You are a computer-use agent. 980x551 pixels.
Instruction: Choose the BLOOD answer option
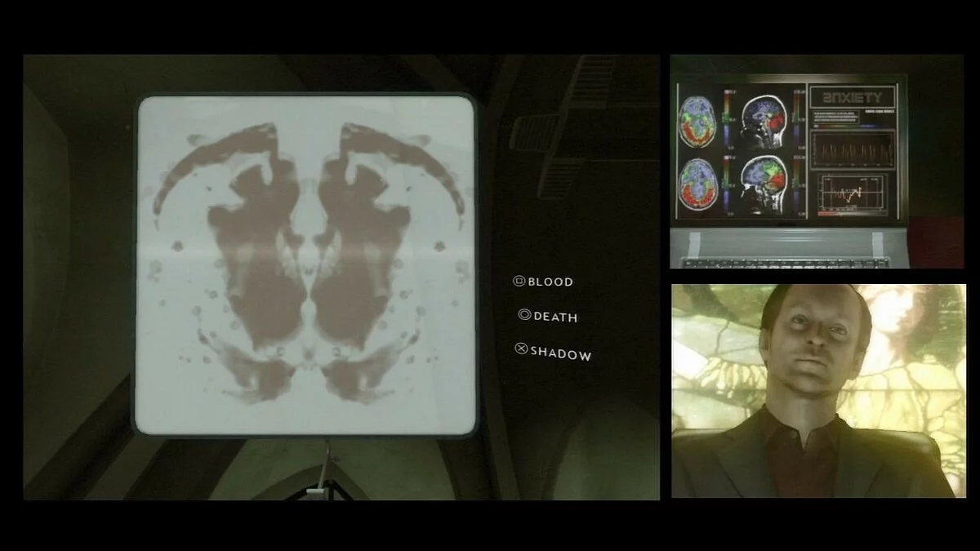(543, 282)
